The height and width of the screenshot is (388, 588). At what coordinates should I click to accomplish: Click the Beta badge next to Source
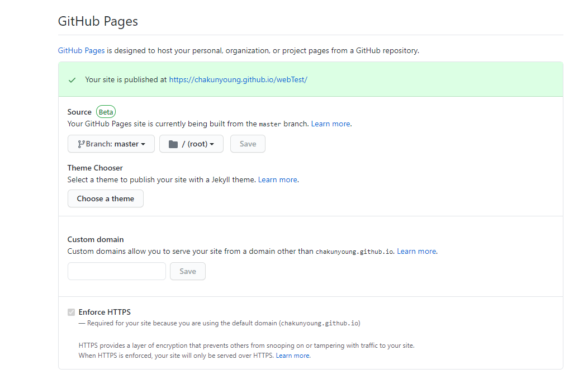(106, 112)
